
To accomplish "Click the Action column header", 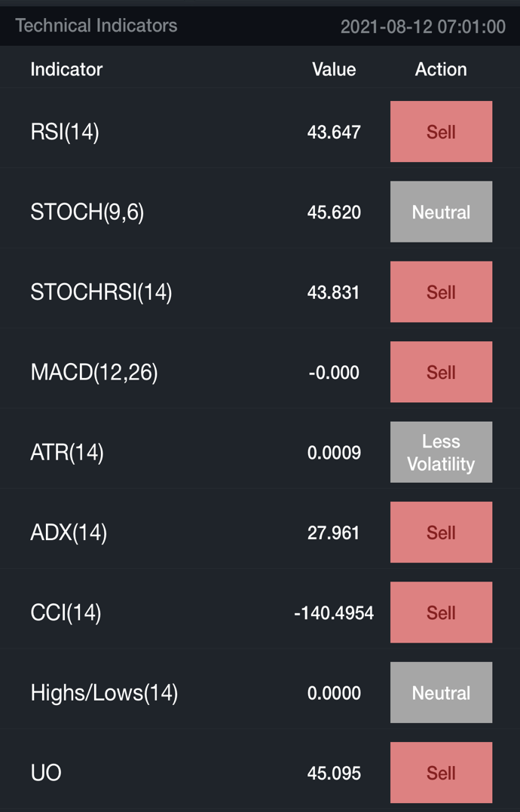I will click(x=441, y=69).
